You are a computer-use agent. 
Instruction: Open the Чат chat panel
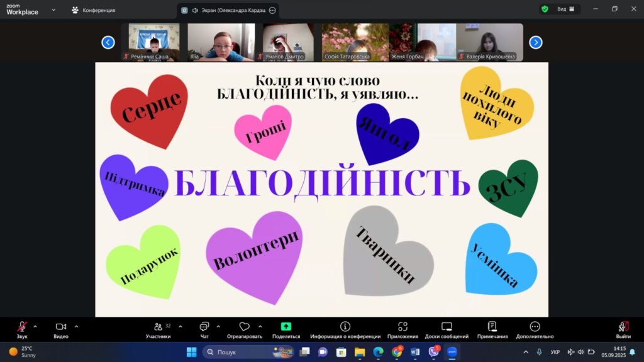point(204,327)
